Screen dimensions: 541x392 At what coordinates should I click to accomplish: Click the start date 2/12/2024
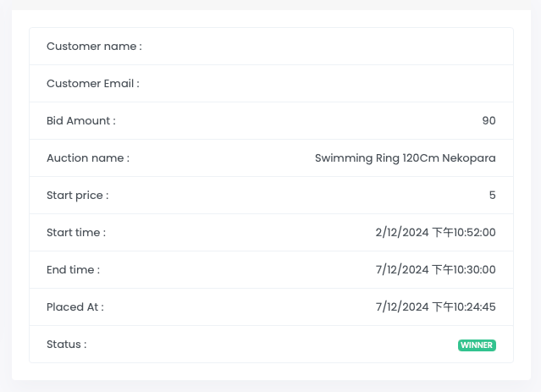[x=402, y=233]
